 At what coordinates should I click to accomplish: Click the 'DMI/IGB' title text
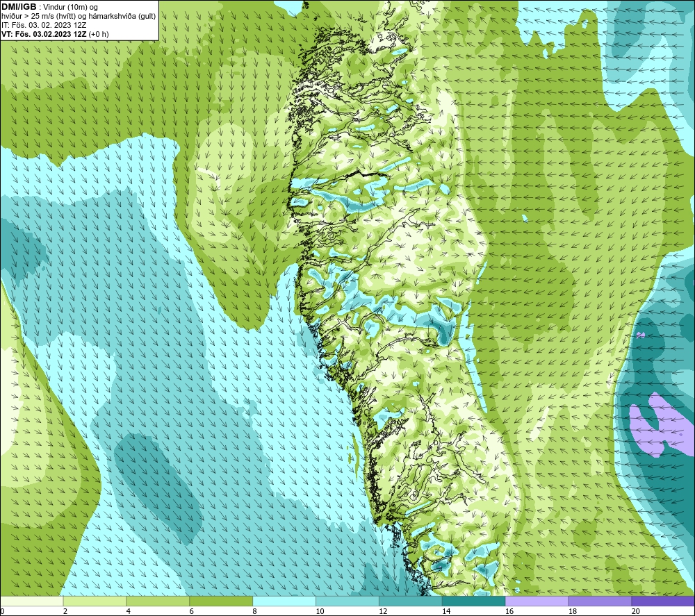tap(19, 7)
